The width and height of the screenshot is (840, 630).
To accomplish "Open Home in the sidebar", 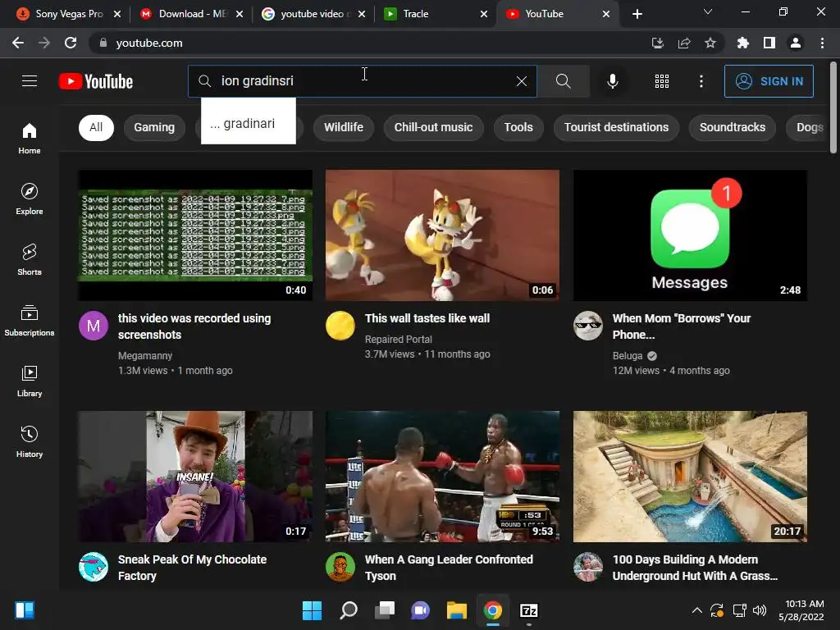I will tap(30, 138).
